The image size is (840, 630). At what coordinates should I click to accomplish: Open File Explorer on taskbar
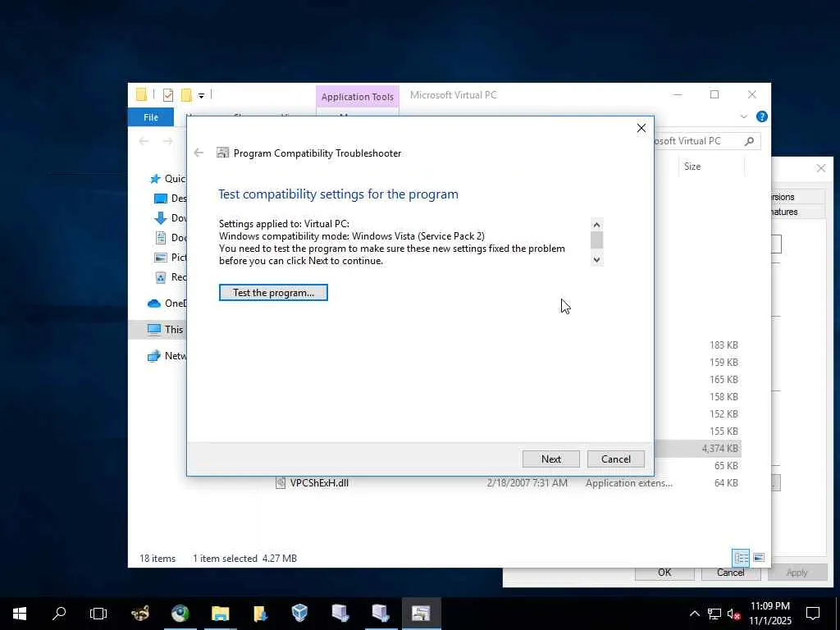(x=220, y=614)
